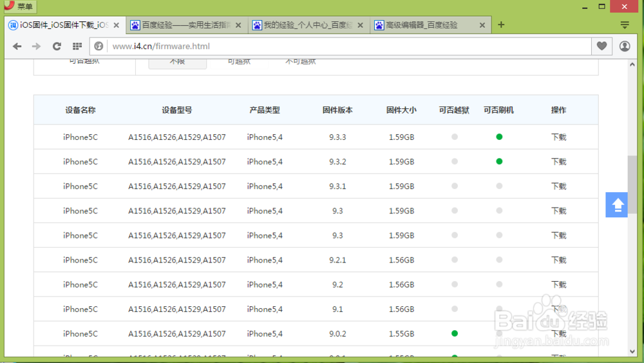Click the grey jailbreak dot for 9.3.3
Image resolution: width=644 pixels, height=363 pixels.
tap(454, 137)
